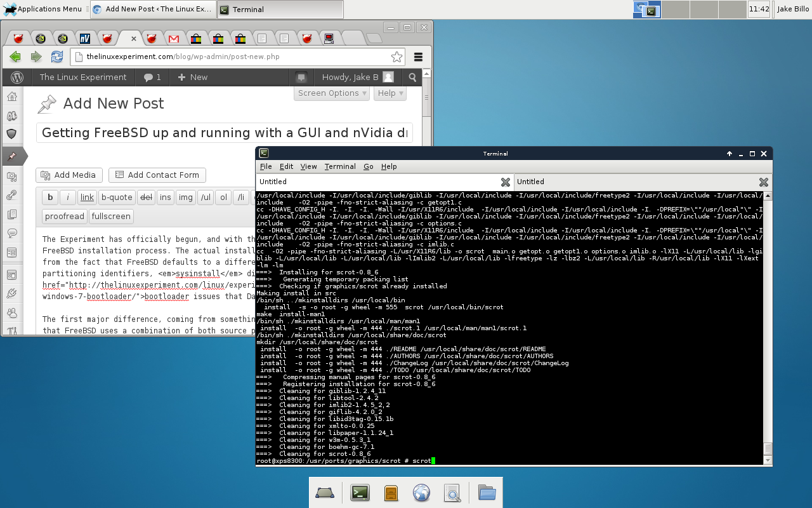Click the WordPress logo in admin bar
Screen dimensions: 812x508
click(x=17, y=77)
